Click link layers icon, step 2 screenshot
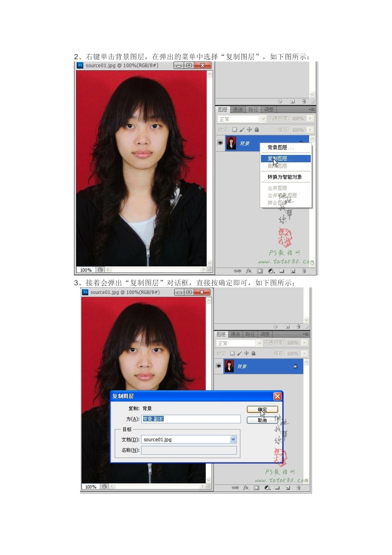392x555 pixels. click(x=237, y=271)
